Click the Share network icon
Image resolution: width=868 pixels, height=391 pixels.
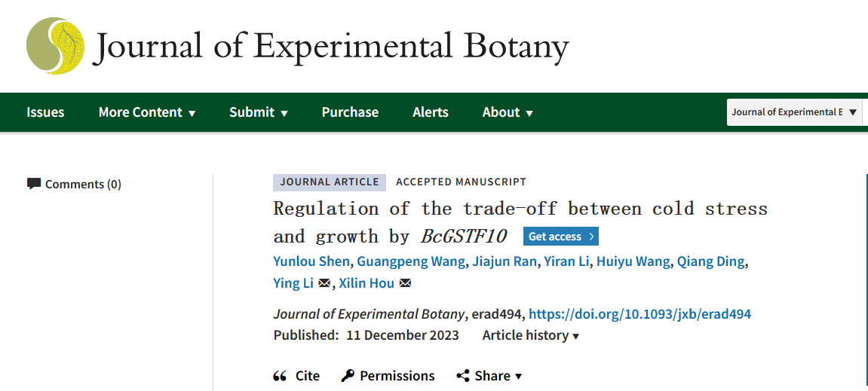click(463, 376)
